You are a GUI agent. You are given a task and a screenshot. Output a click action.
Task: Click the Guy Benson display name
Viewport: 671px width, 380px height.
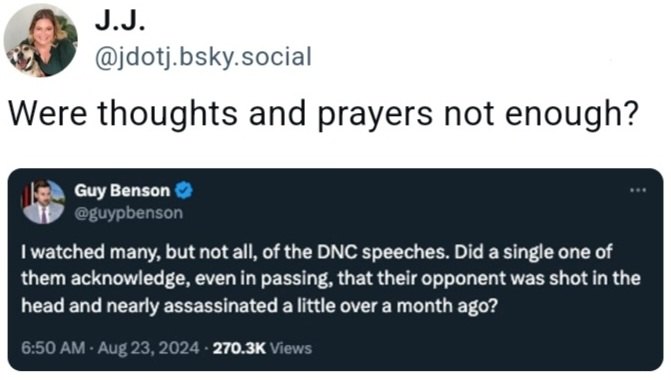(122, 190)
